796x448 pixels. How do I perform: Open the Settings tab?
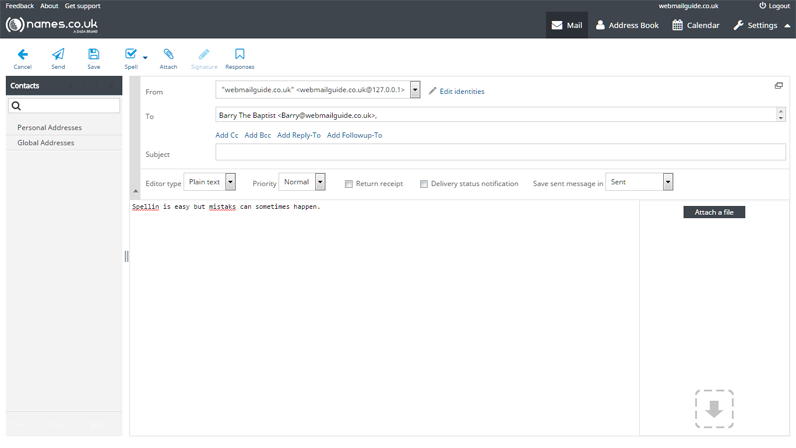[755, 25]
